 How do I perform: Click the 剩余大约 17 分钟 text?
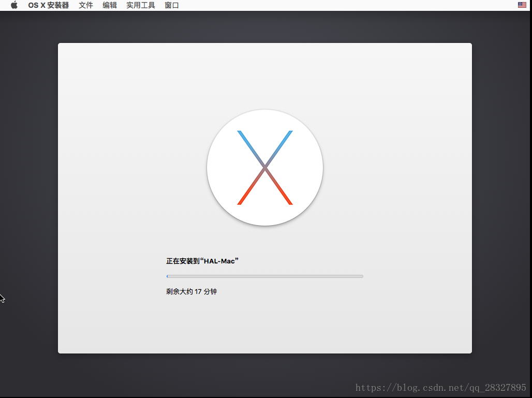(191, 291)
